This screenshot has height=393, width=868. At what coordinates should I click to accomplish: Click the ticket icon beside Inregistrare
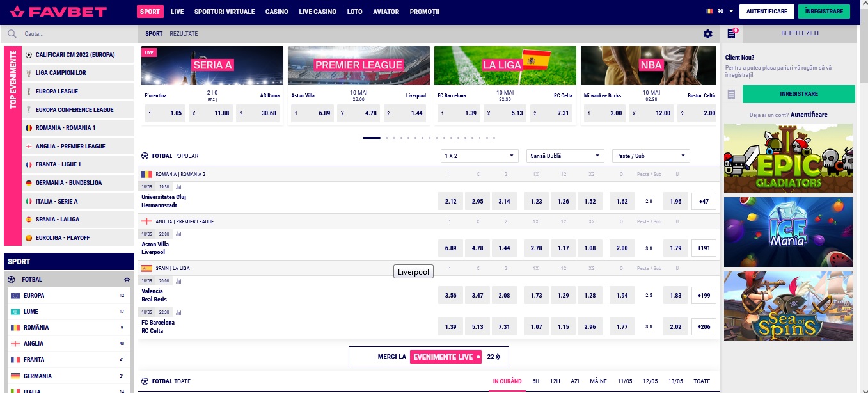pos(731,95)
